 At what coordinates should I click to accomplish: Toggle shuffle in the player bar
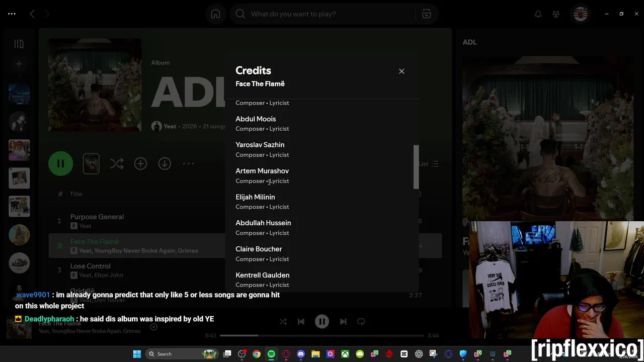(x=283, y=322)
